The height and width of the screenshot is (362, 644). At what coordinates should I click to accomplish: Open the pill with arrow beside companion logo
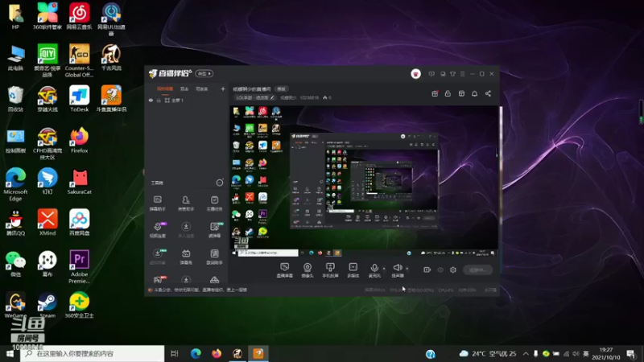tap(204, 73)
